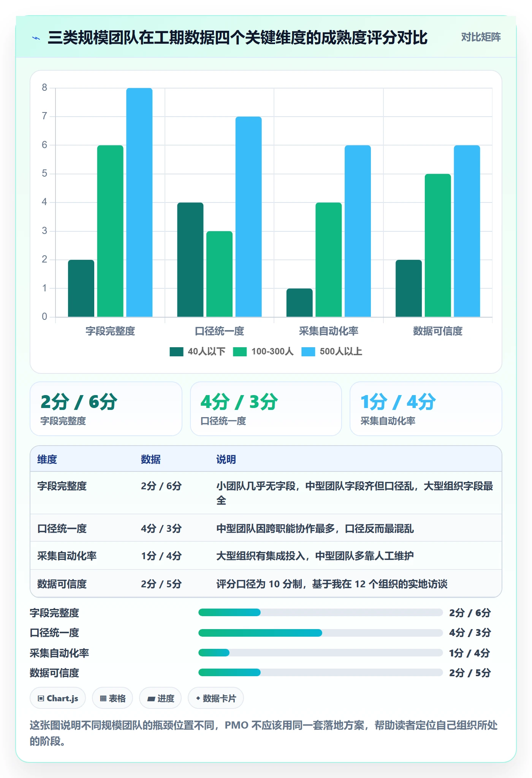Click the chart title heading text
Screen dimensions: 532x778
click(237, 38)
